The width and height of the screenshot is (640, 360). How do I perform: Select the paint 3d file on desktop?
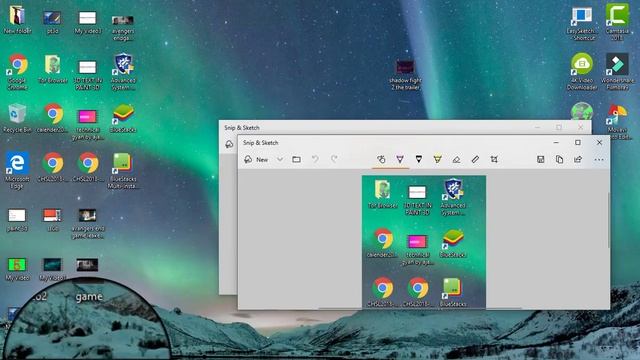click(x=17, y=220)
